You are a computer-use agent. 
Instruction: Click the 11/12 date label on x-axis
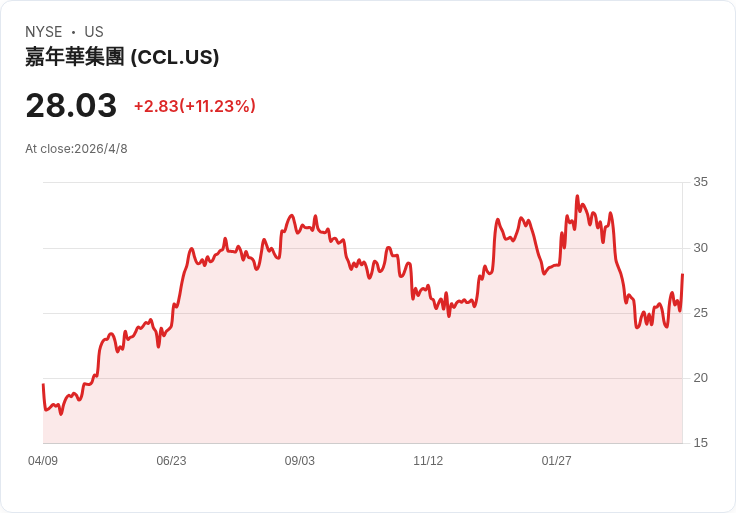point(428,460)
